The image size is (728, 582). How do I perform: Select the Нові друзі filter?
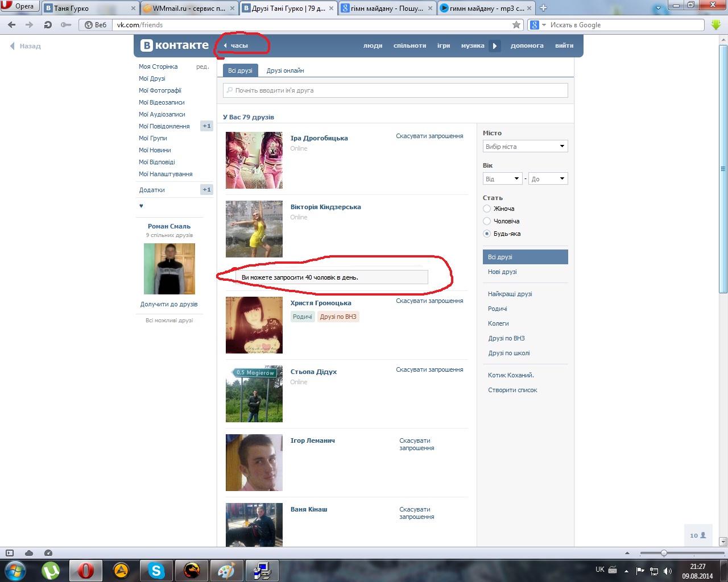click(502, 272)
